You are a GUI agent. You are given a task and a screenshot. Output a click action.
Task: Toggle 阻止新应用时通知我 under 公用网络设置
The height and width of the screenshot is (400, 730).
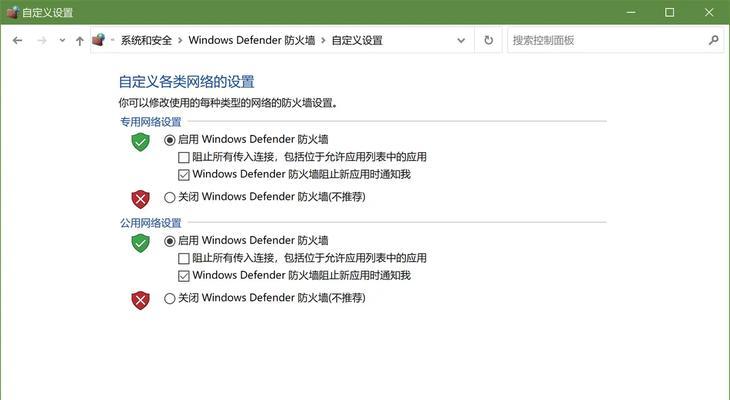point(183,276)
